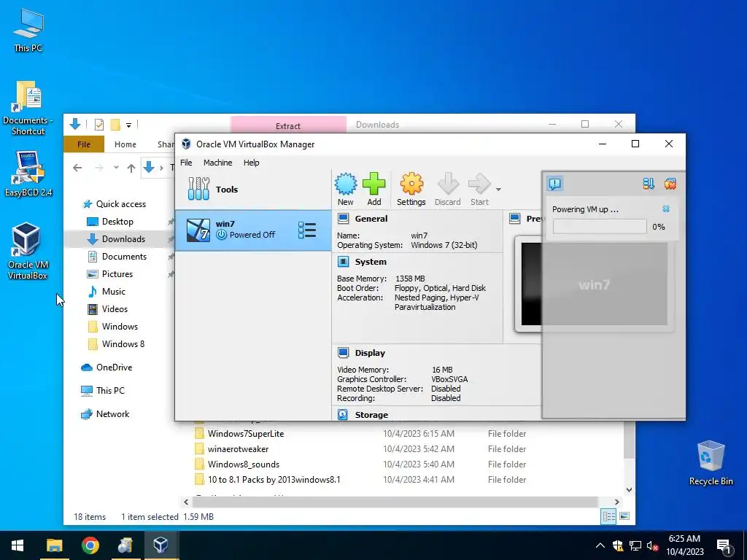Select Windows7SuperLite folder
The image size is (747, 560).
pyautogui.click(x=246, y=434)
